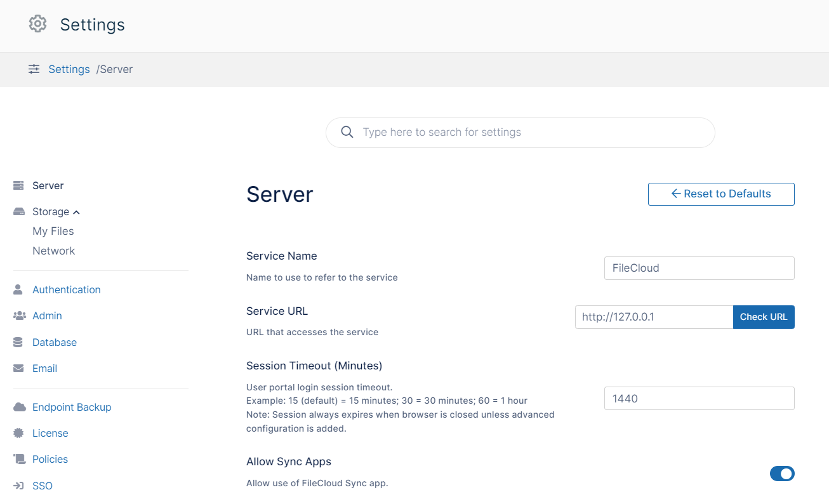Disable the Allow Sync Apps toggle

coord(781,474)
